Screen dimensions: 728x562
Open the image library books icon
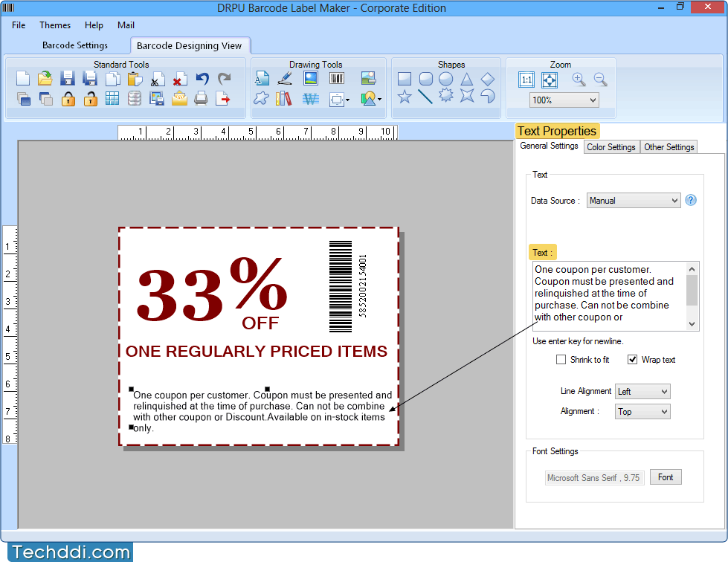pyautogui.click(x=283, y=98)
